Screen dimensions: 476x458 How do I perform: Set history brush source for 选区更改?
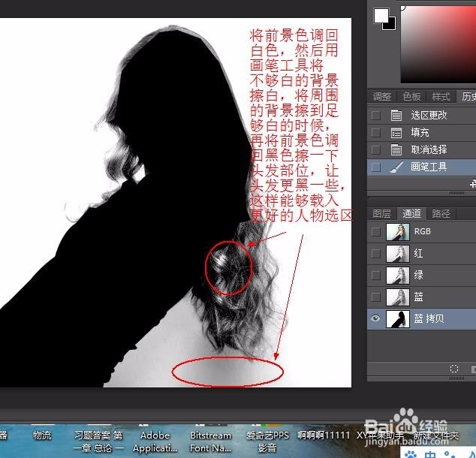[x=376, y=116]
